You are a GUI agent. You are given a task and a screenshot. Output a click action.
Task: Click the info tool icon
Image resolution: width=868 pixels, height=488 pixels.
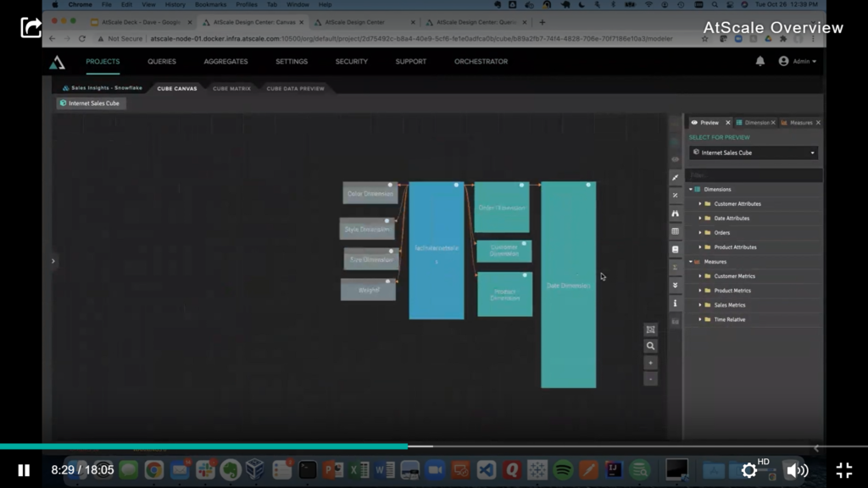click(x=675, y=303)
